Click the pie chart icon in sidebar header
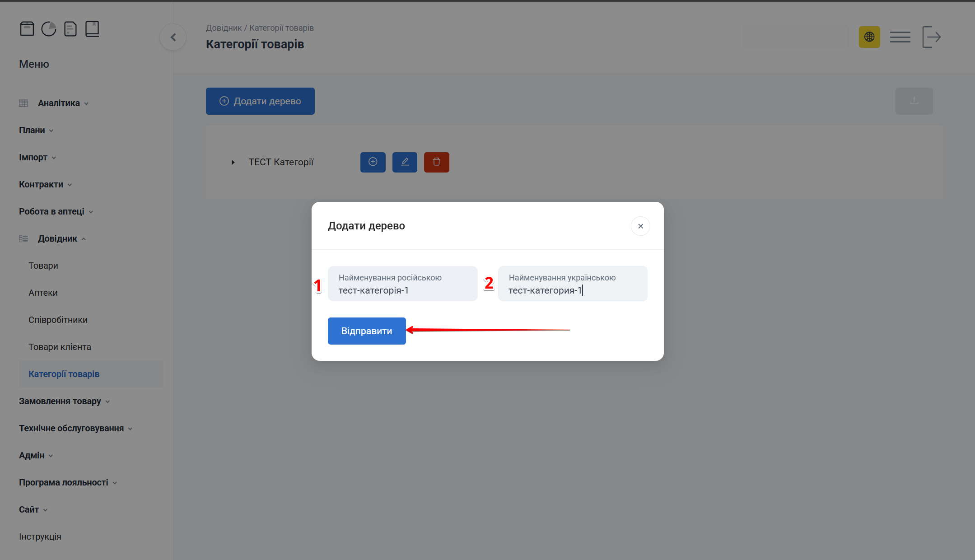 (x=49, y=29)
